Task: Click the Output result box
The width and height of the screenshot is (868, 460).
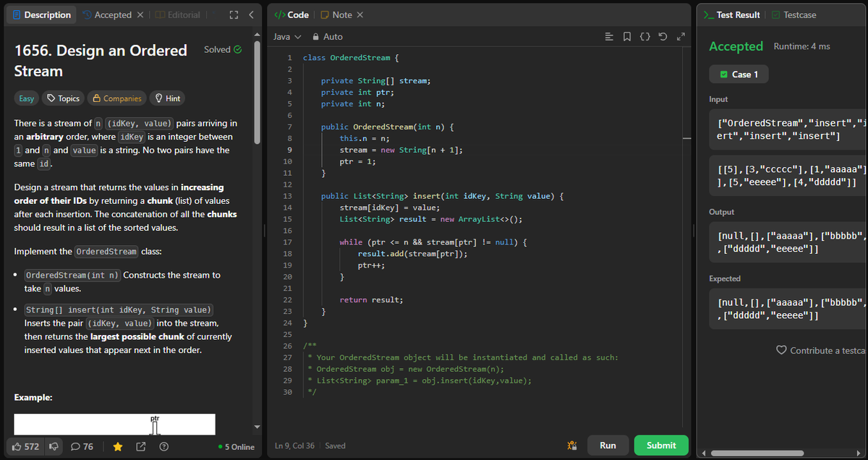Action: point(788,242)
